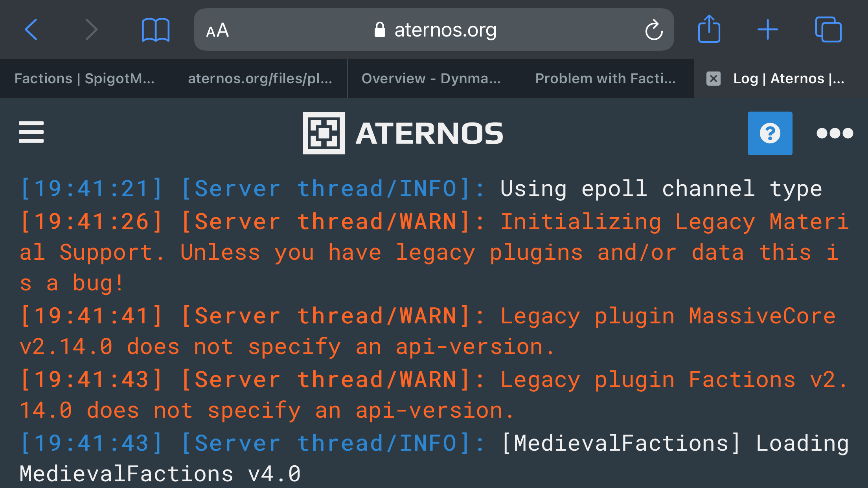Click the Legacy plugin MassiveCore warning line
Screen dimensions: 868x488
pos(428,332)
